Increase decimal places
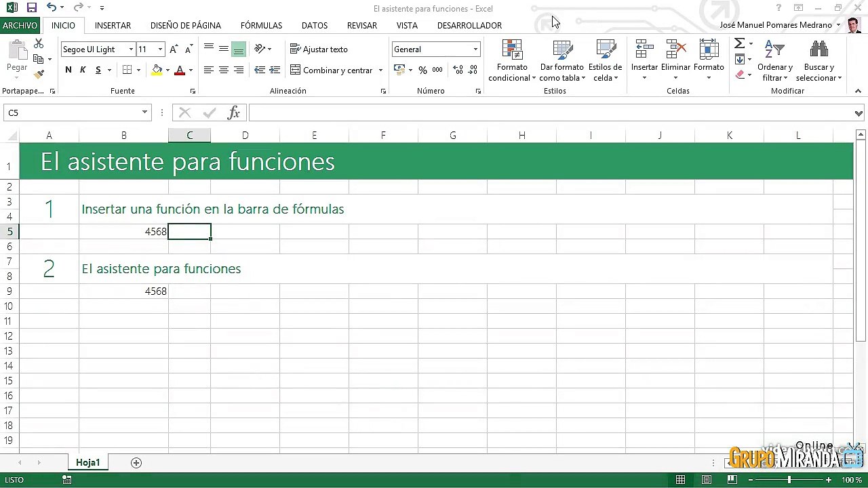The image size is (868, 488). (458, 70)
